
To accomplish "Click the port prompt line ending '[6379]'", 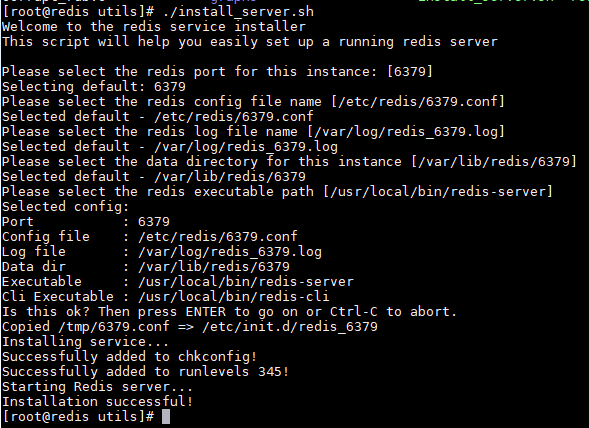I will (x=217, y=72).
